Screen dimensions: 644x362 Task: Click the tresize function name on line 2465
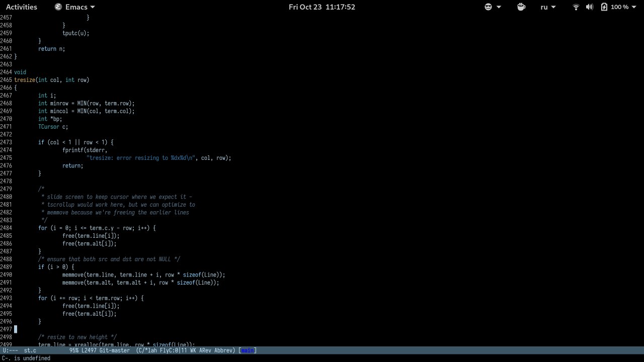point(25,80)
